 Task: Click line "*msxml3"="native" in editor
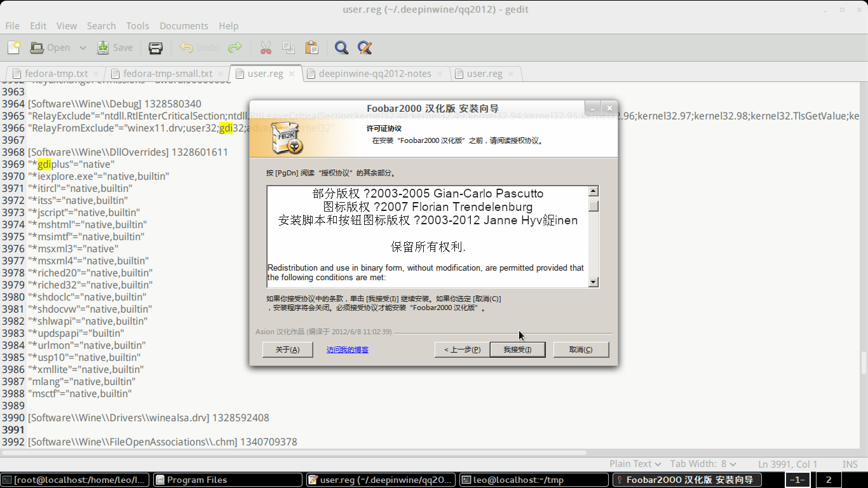[x=73, y=248]
